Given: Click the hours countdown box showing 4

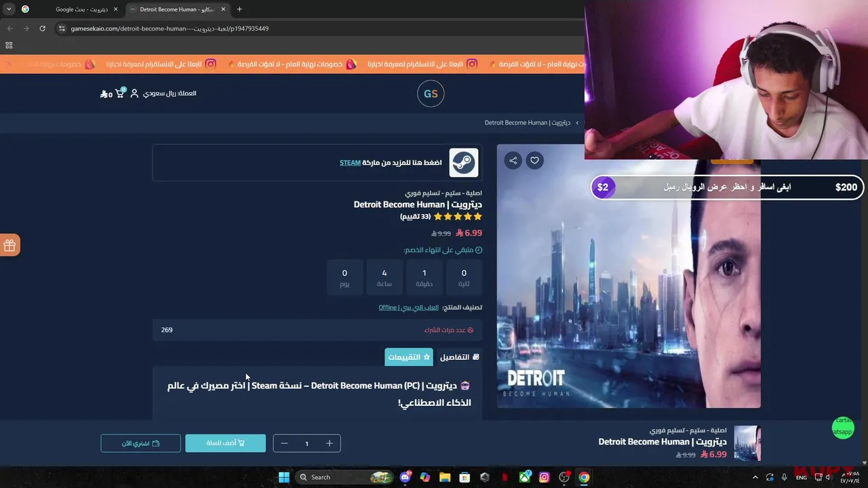Looking at the screenshot, I should coord(384,277).
